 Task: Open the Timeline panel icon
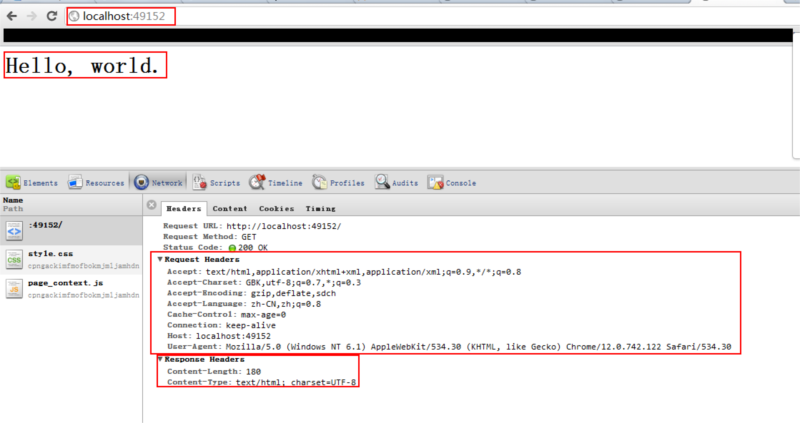pos(257,182)
